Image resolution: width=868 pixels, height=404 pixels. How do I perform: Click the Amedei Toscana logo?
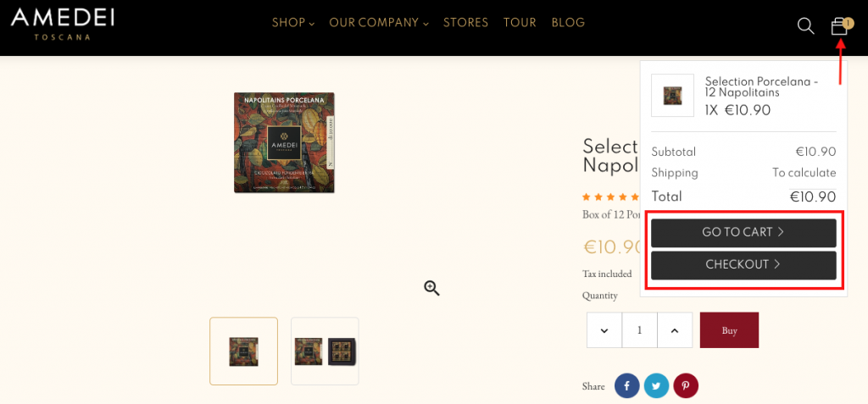click(x=63, y=25)
